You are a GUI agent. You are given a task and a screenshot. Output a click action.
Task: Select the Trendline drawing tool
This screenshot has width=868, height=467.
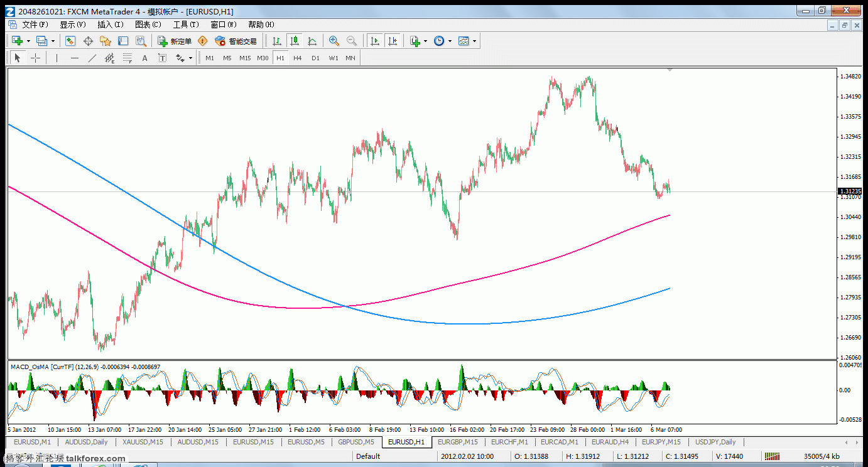[92, 58]
